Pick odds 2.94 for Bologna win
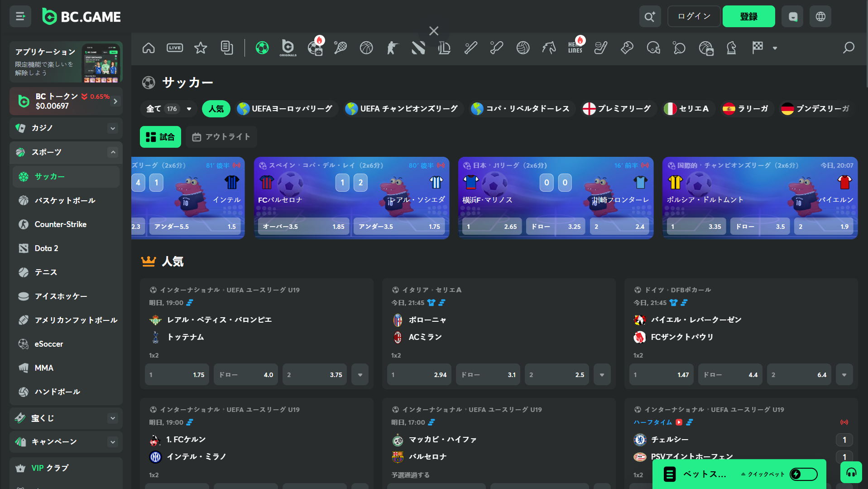The height and width of the screenshot is (489, 868). [419, 375]
